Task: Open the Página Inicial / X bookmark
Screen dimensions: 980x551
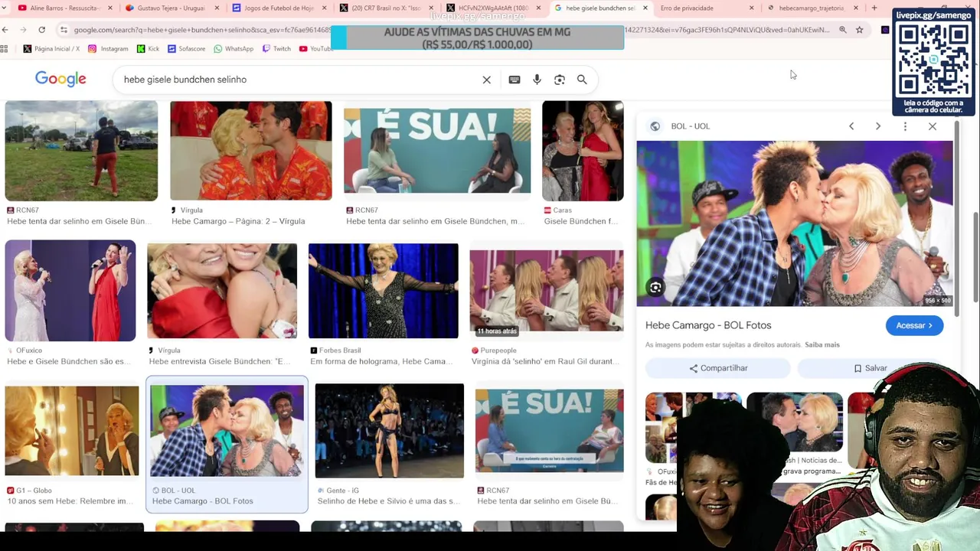Action: 51,48
